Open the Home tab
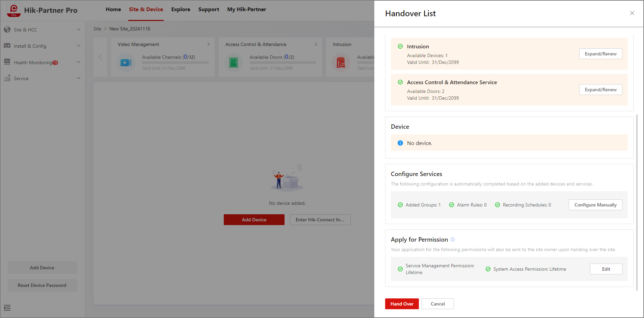The height and width of the screenshot is (318, 644). point(113,9)
